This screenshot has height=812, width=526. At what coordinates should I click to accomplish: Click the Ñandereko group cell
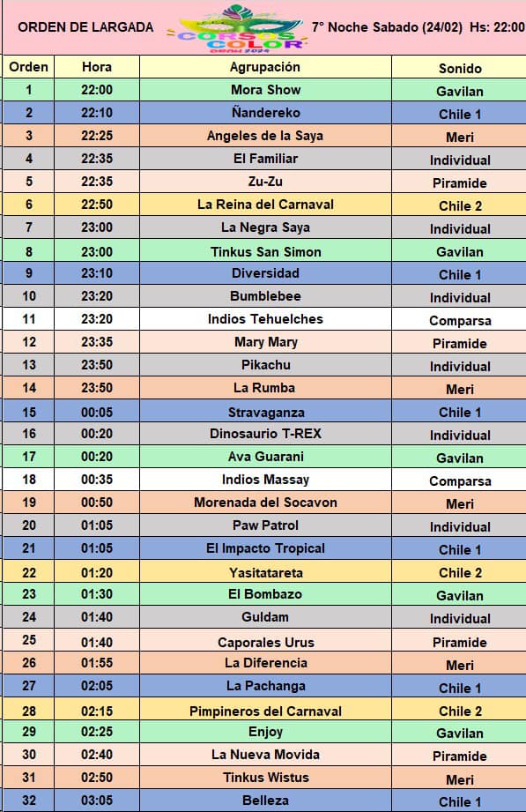point(265,112)
